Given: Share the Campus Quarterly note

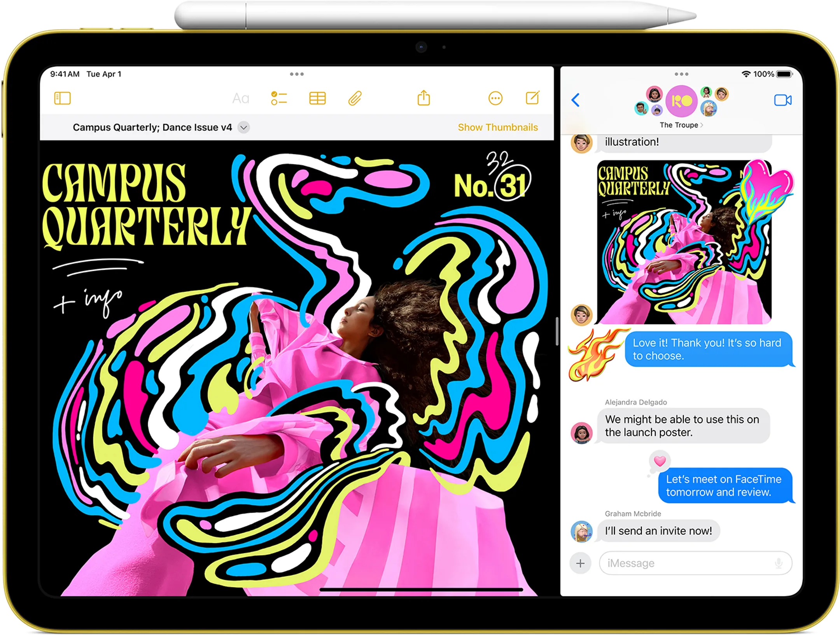Looking at the screenshot, I should (424, 98).
